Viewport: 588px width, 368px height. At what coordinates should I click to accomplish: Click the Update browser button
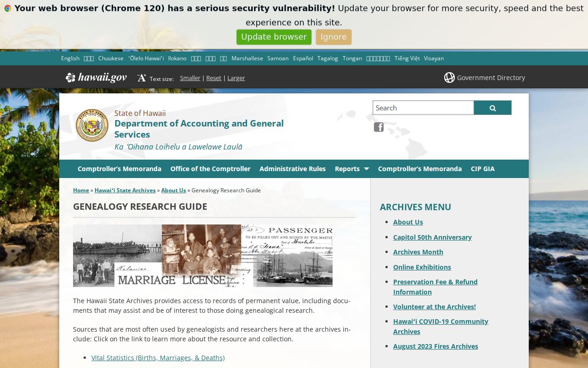point(274,37)
